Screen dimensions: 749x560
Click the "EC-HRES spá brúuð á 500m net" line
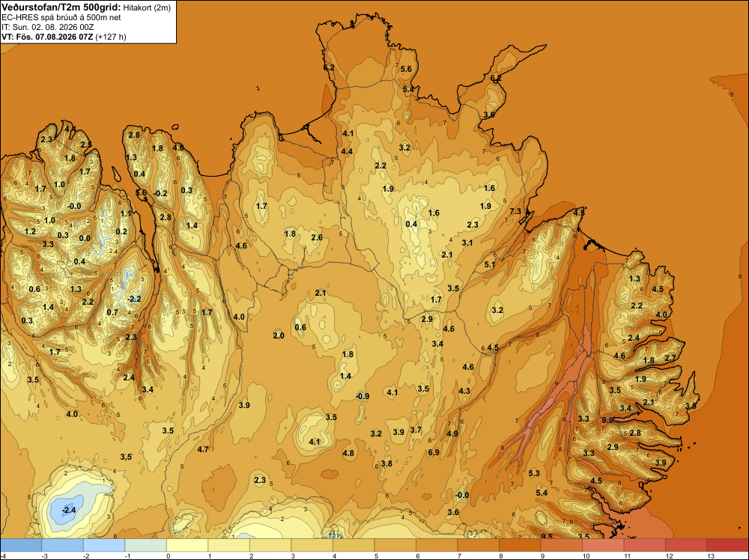pyautogui.click(x=61, y=18)
